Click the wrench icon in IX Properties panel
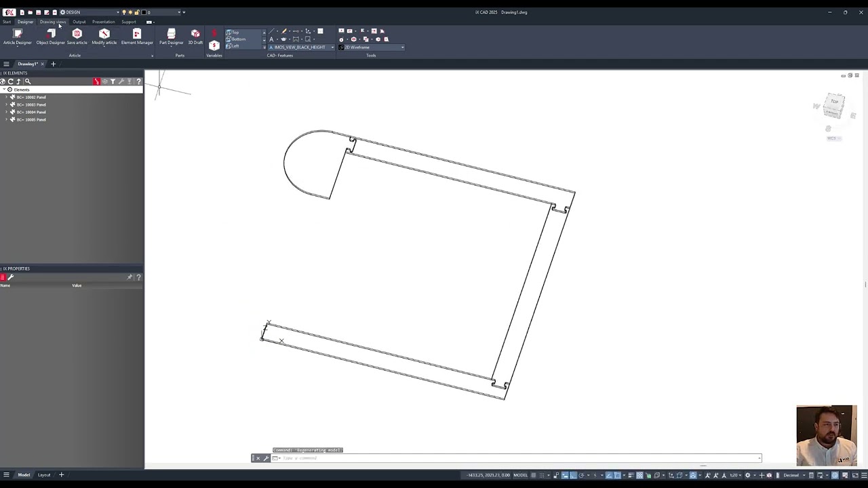The width and height of the screenshot is (868, 488). pyautogui.click(x=10, y=277)
